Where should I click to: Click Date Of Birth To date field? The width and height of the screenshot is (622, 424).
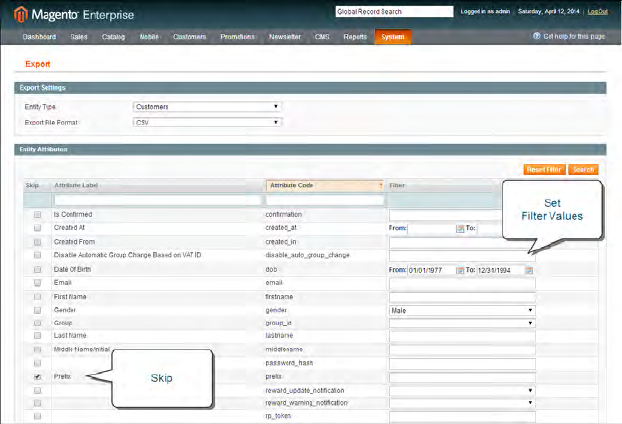500,270
